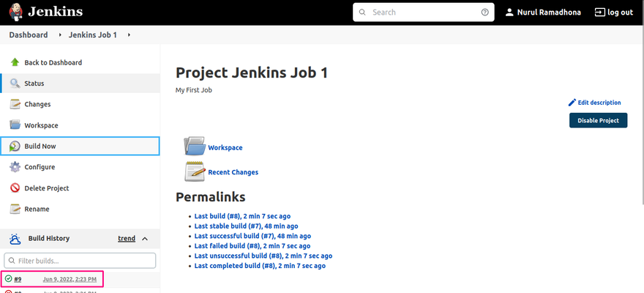Click the Jenkins title text in header

coord(55,12)
